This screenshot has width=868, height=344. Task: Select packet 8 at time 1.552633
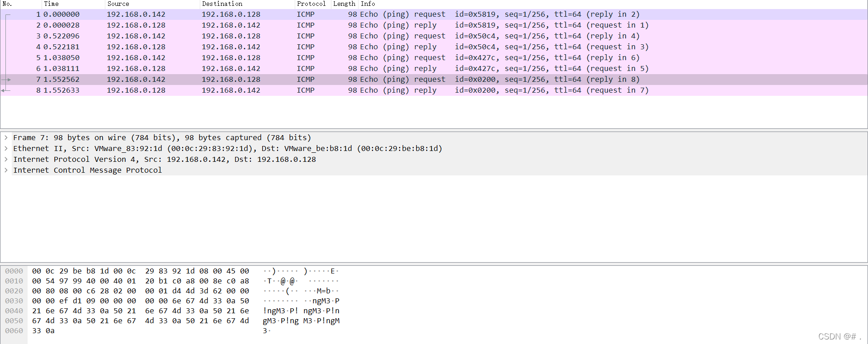(x=434, y=90)
